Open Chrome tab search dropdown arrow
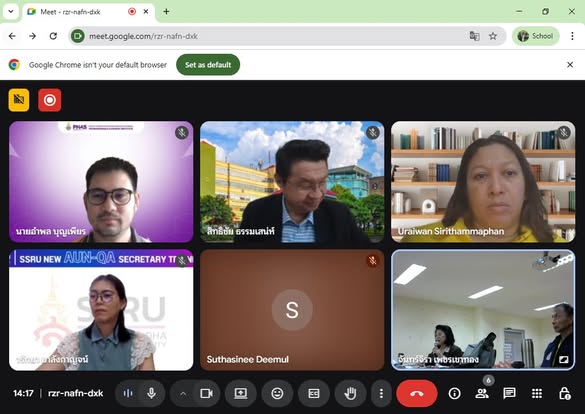 (11, 12)
